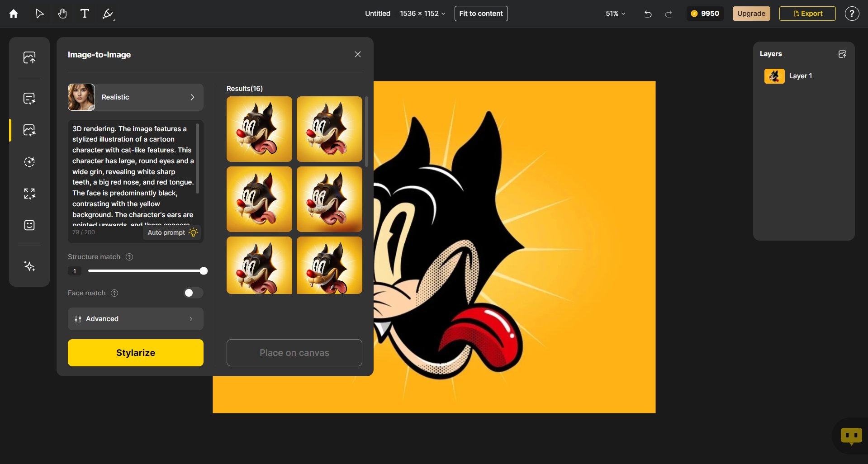Select the pointer selection tool
The width and height of the screenshot is (868, 464).
40,14
